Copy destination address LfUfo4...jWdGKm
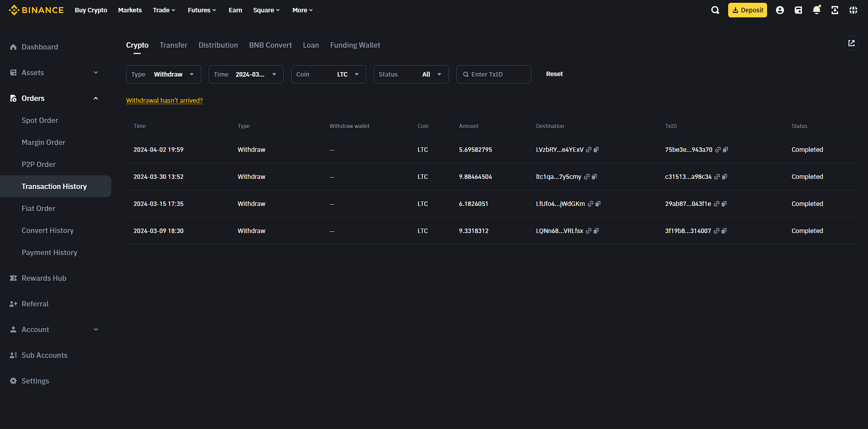The image size is (868, 429). pos(598,204)
